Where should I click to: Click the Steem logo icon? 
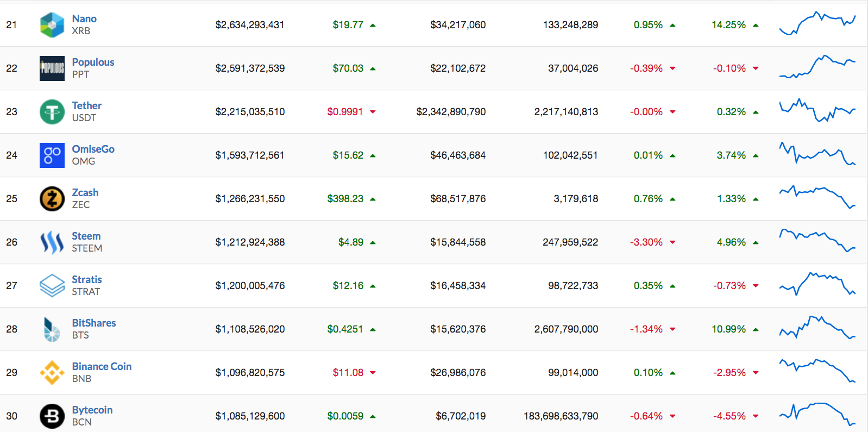click(x=52, y=242)
